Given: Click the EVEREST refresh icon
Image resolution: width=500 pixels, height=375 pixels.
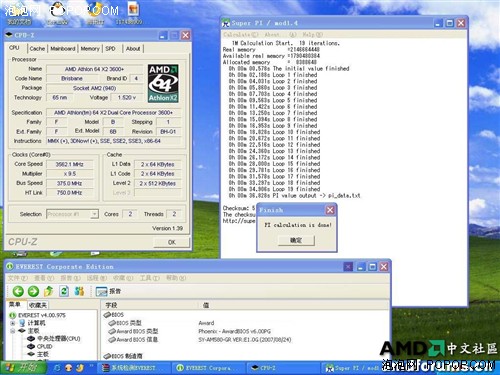Looking at the screenshot, I should tap(64, 291).
